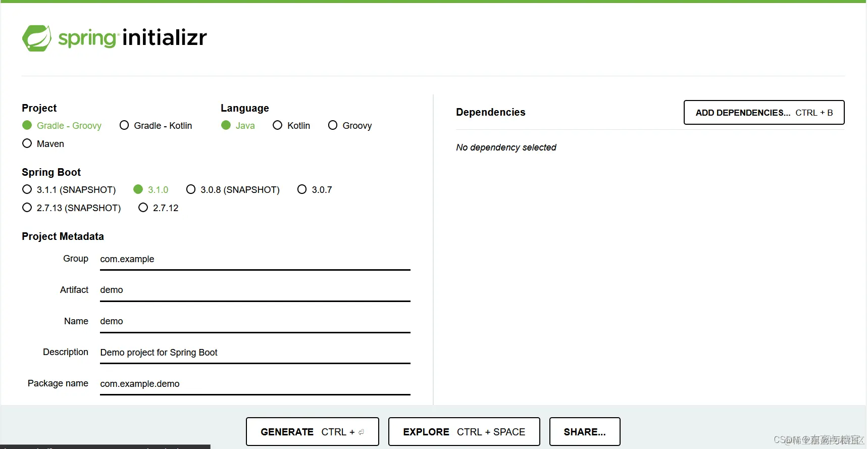Screen dimensions: 868x449
Task: Click the Spring leaf logo icon
Action: (37, 38)
